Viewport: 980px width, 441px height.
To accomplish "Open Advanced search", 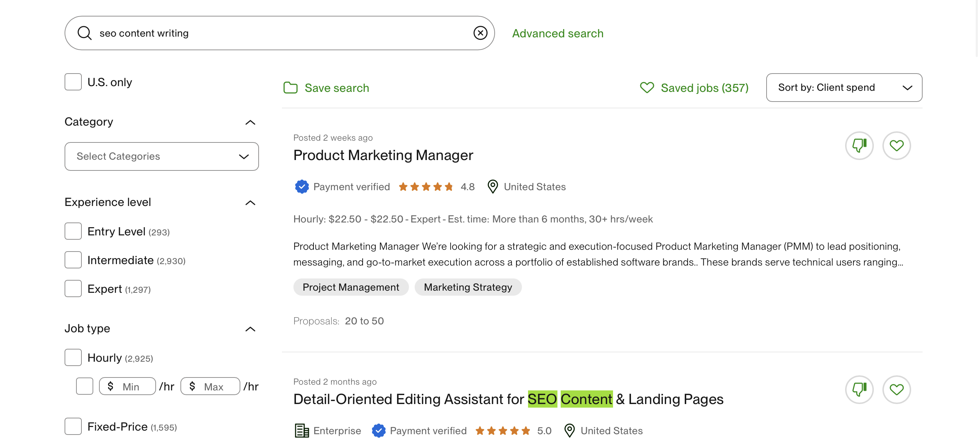I will tap(557, 33).
